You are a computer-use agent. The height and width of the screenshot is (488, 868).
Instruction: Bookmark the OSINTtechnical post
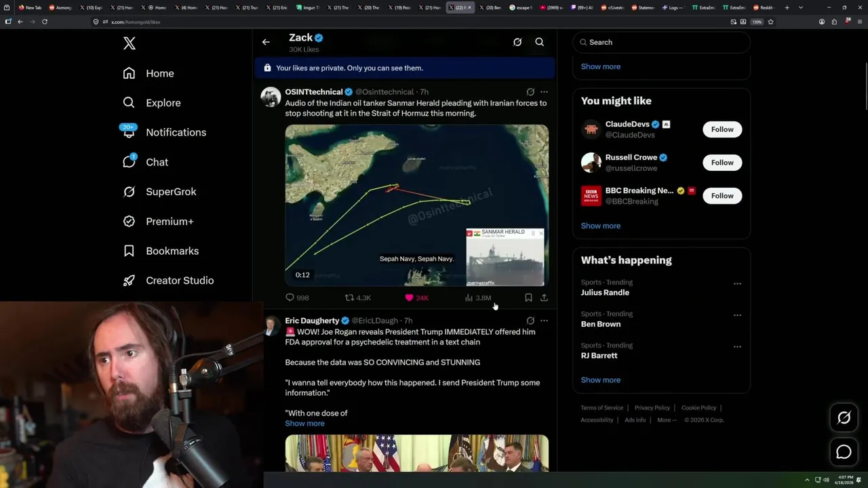pyautogui.click(x=528, y=298)
